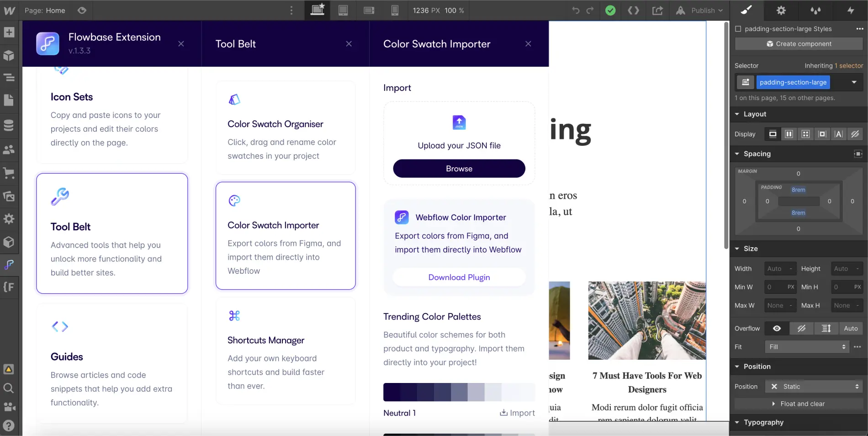Set display to inline-block
The width and height of the screenshot is (868, 436).
tap(822, 134)
